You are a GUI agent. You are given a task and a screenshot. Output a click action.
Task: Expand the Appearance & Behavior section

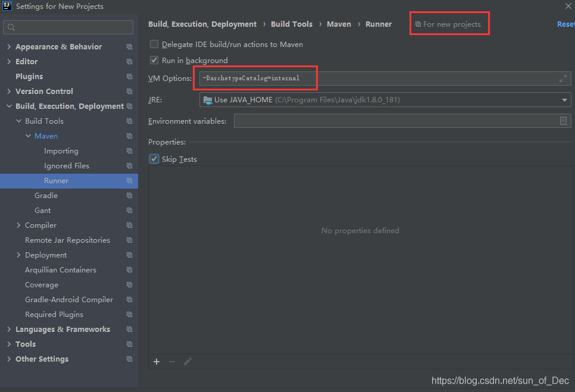(x=9, y=46)
